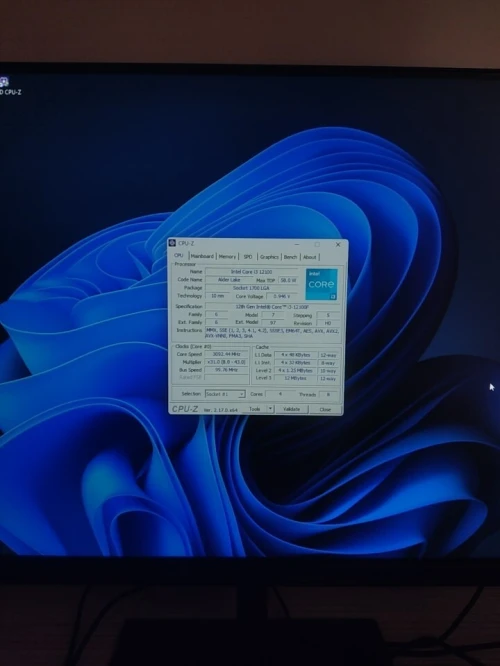Click the Core Speed value in MHz

point(226,354)
